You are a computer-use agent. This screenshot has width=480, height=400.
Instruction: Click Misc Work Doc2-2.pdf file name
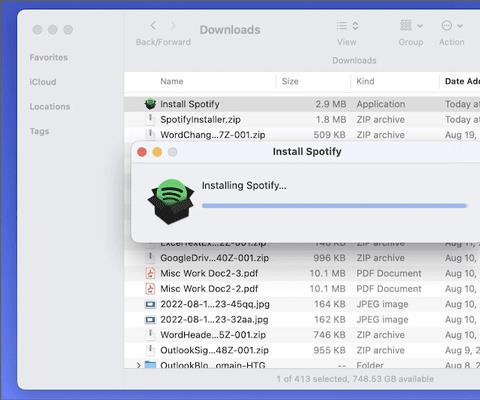209,289
